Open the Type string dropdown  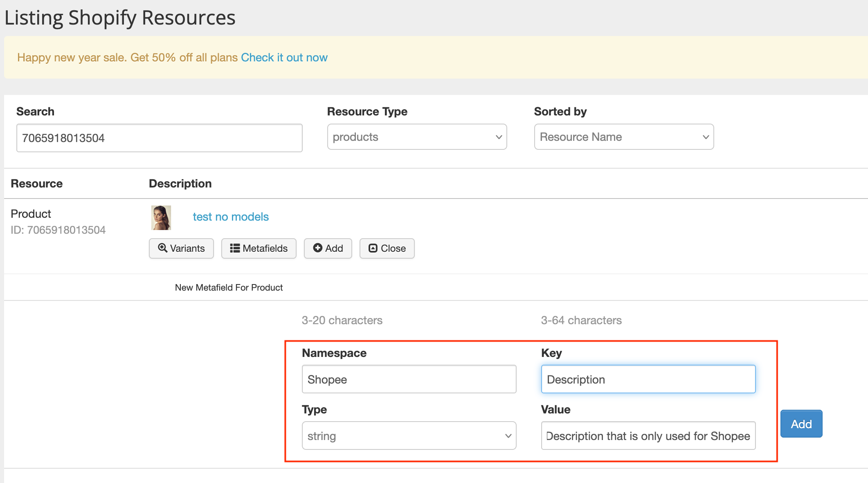point(409,436)
